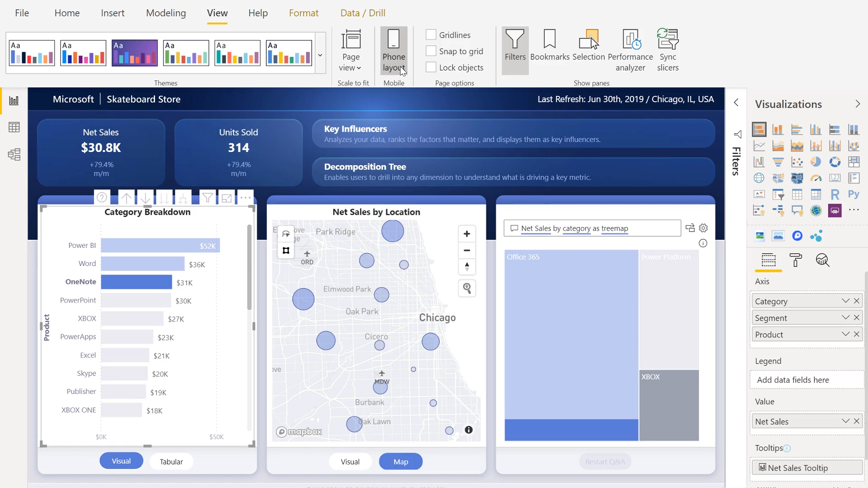Click the Map button under Net Sales by Location
Screen dimensions: 868x488
(401, 461)
